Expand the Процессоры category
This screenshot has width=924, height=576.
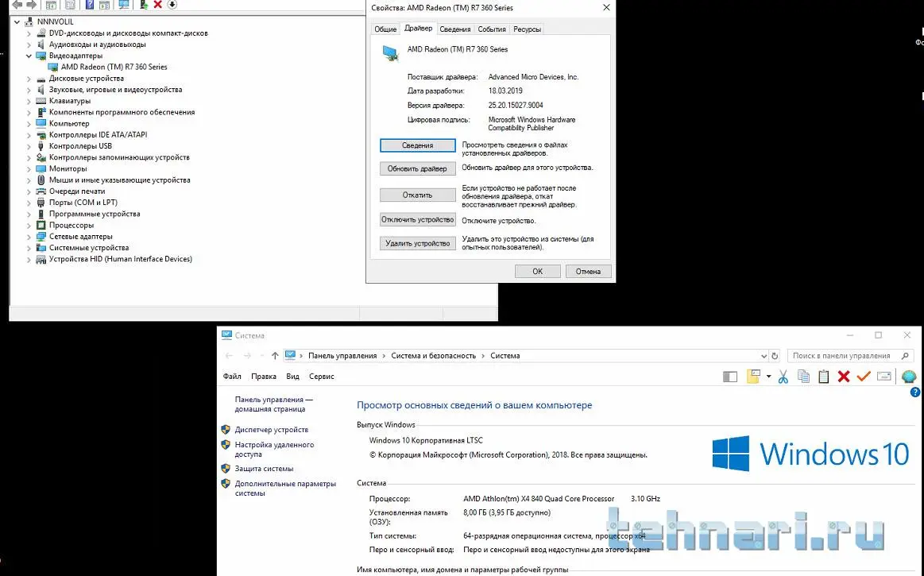click(29, 225)
